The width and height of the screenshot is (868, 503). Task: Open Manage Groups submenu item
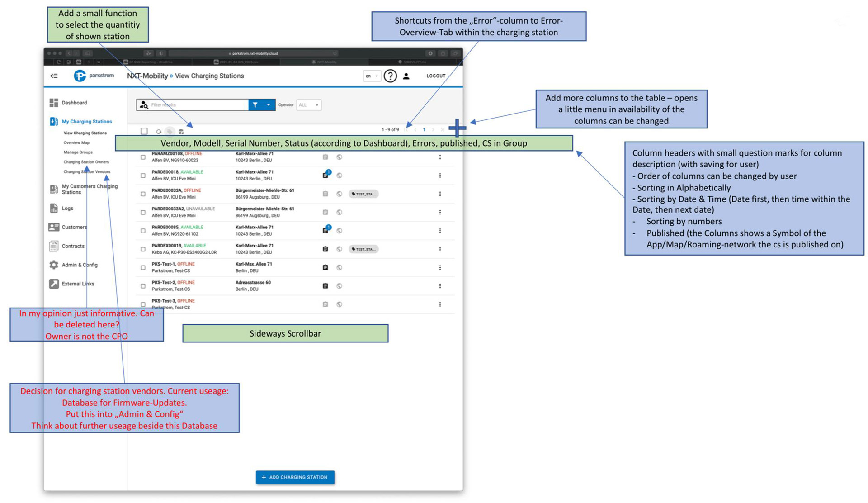coord(78,152)
